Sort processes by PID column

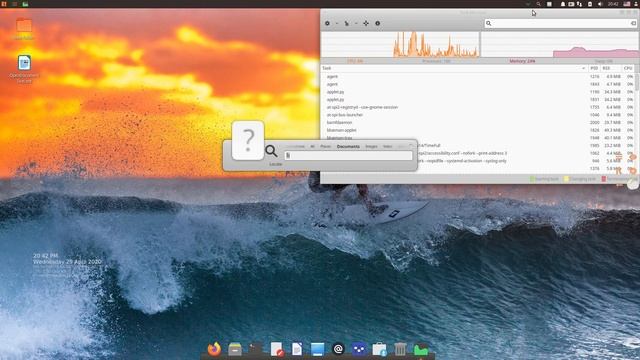tap(594, 68)
